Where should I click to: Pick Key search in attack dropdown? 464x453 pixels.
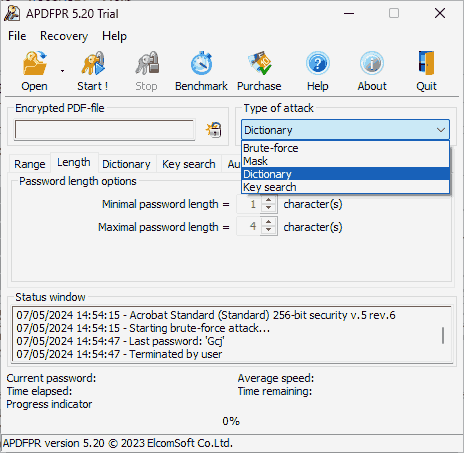(345, 187)
